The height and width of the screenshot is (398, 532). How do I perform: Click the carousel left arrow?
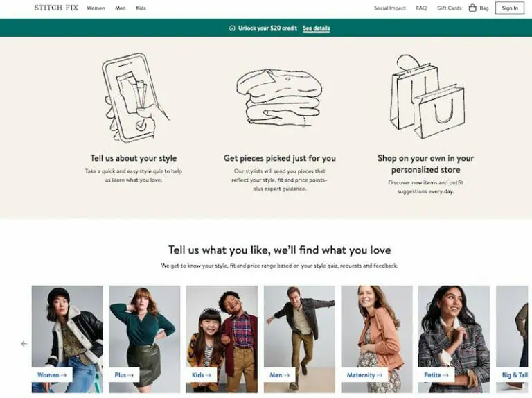click(24, 344)
